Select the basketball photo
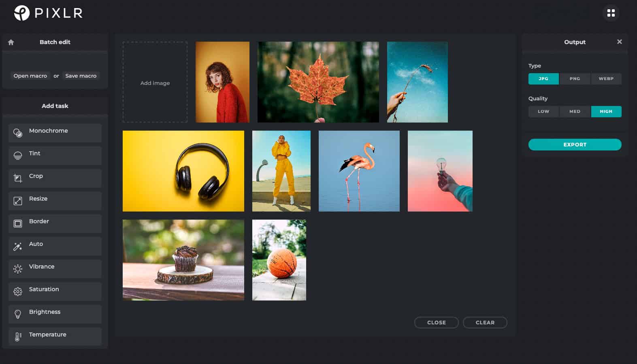Screen dimensions: 637x364 279,260
